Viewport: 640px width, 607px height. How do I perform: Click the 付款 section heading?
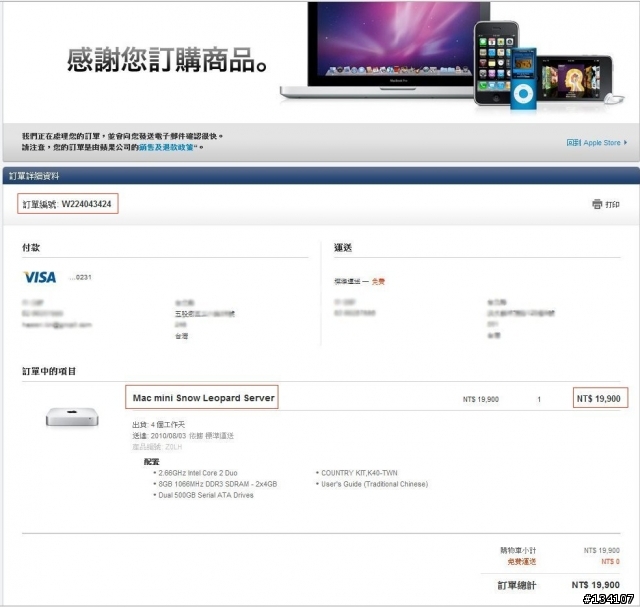pyautogui.click(x=31, y=247)
